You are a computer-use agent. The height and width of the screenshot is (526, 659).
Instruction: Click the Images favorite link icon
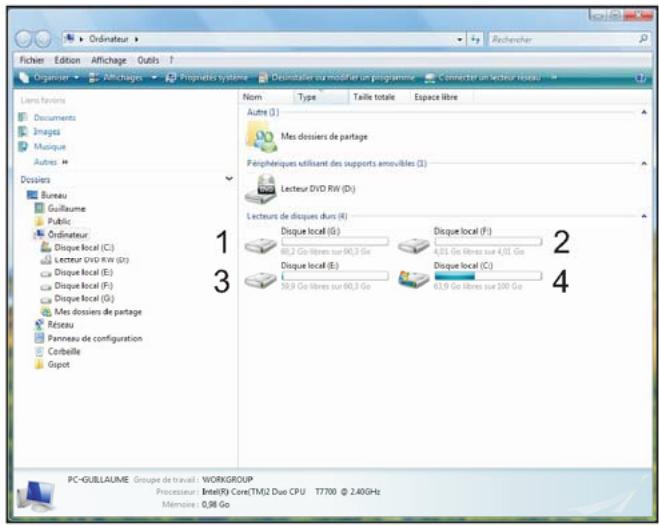24,132
